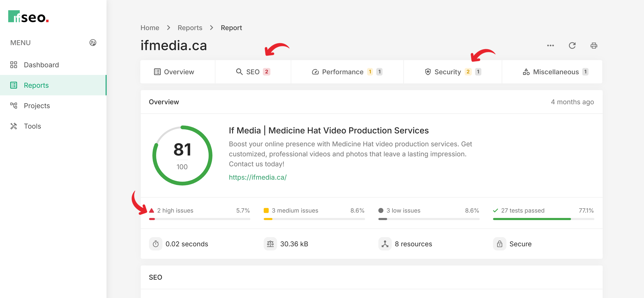Viewport: 644px width, 298px height.
Task: Open the https://ifmedia.ca/ link
Action: coord(258,177)
